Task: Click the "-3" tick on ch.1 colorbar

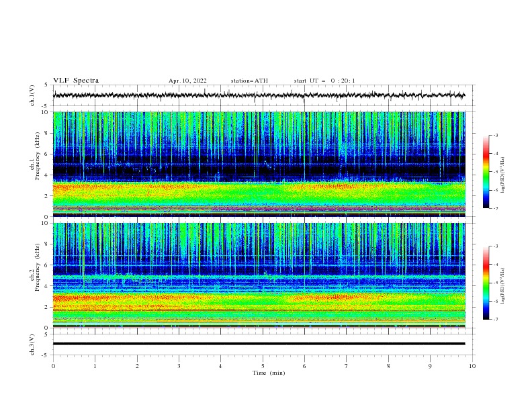Action: [496, 135]
